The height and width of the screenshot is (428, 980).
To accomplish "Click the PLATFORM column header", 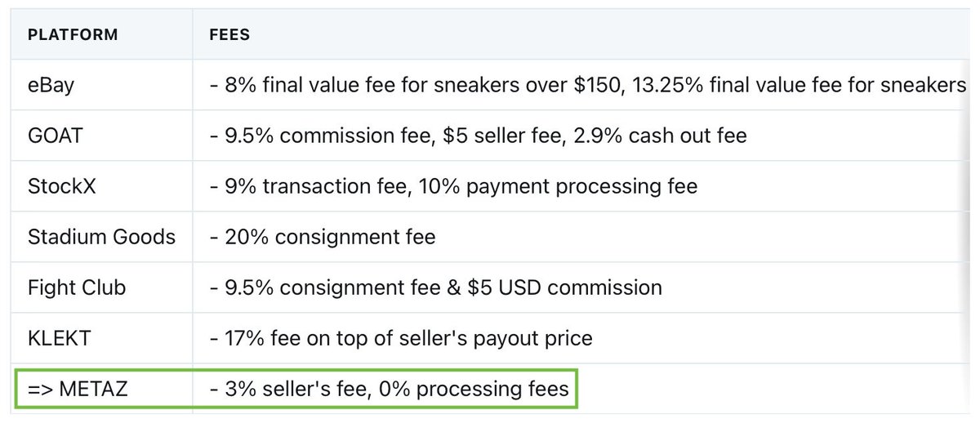I will click(x=73, y=35).
